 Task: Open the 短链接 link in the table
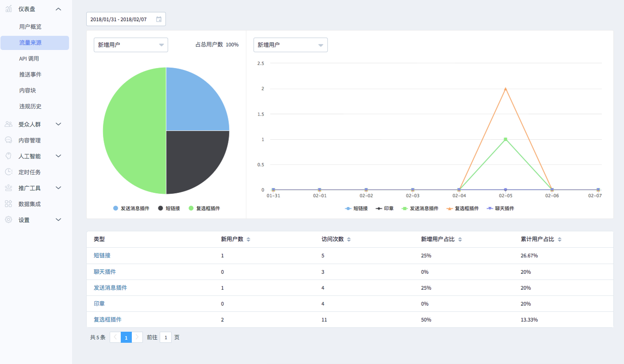pyautogui.click(x=102, y=256)
